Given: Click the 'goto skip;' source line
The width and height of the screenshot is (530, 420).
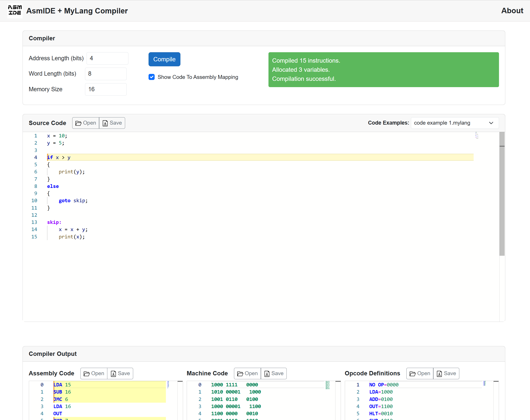Looking at the screenshot, I should tap(73, 201).
